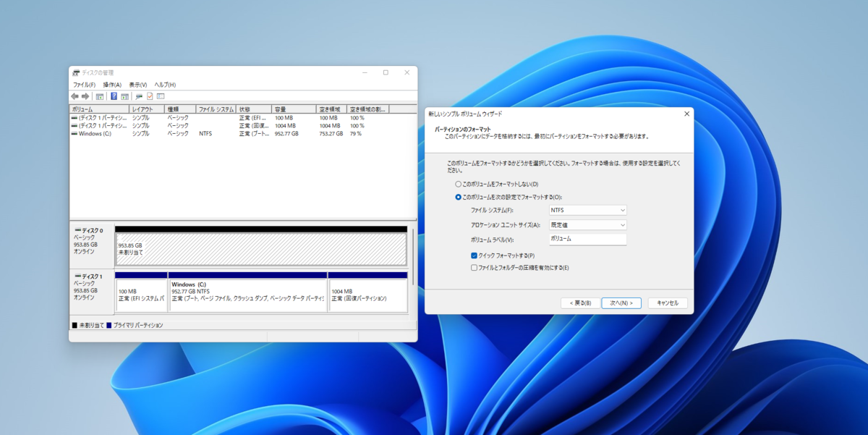The image size is (868, 435).
Task: Sort by 種類 column header
Action: tap(181, 109)
